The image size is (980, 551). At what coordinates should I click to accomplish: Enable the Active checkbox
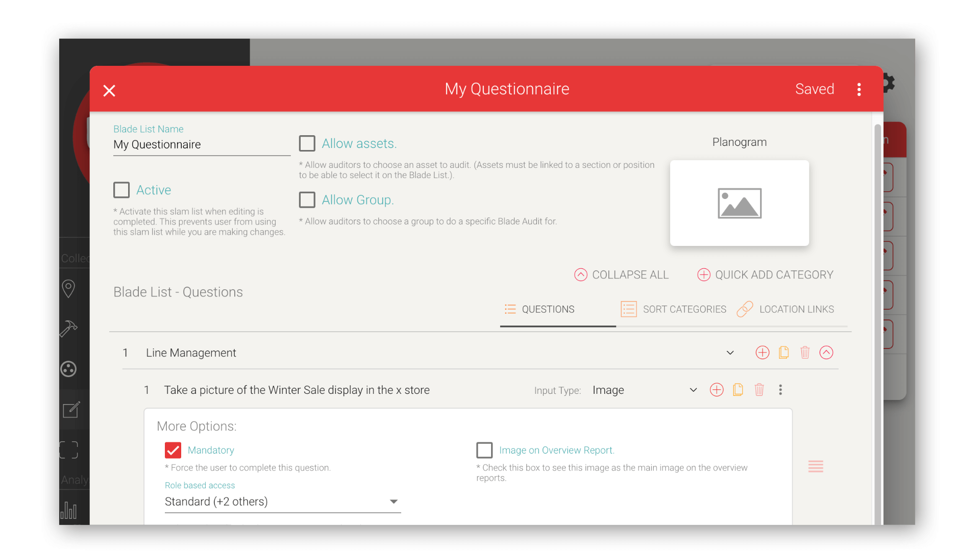click(121, 190)
